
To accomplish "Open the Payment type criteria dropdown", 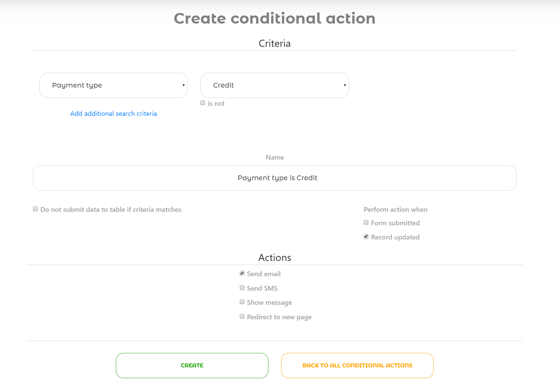I will click(113, 86).
